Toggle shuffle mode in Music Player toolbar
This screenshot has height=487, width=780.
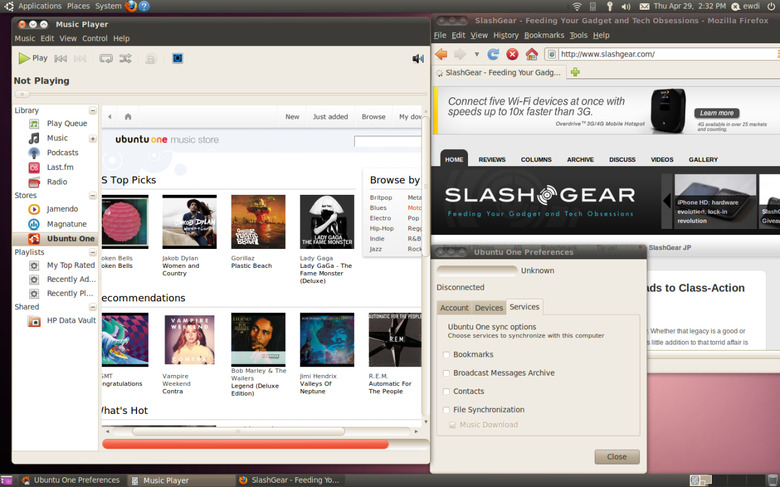tap(125, 59)
